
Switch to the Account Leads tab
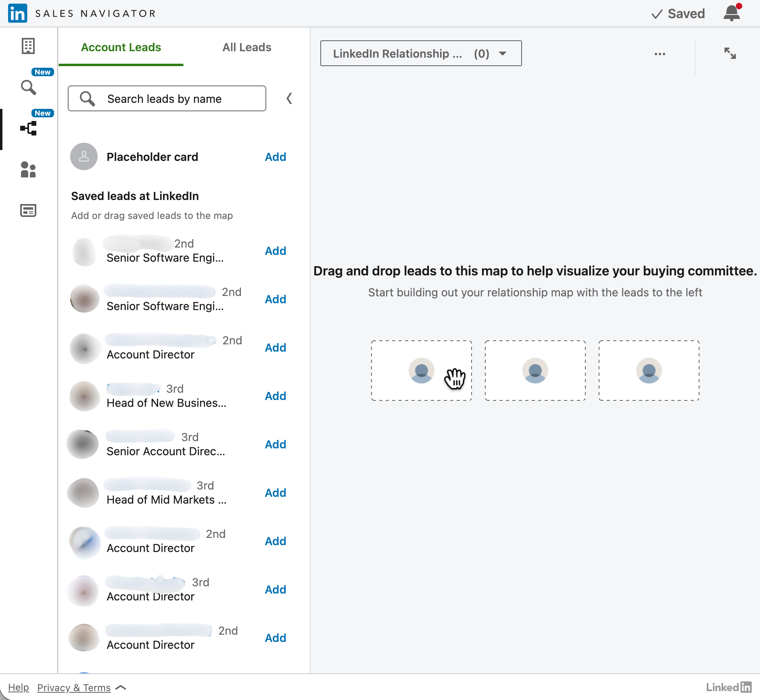[121, 47]
